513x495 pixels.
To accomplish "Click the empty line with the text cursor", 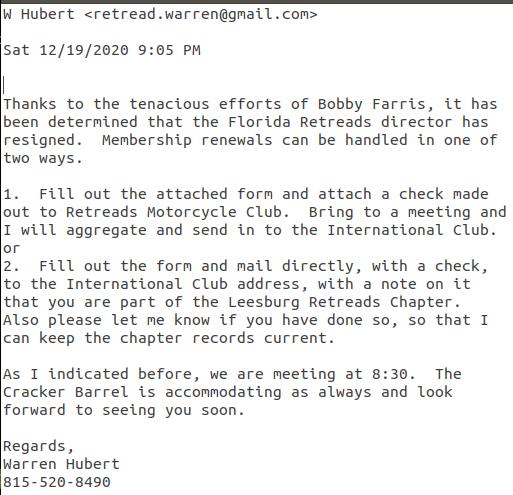I will tap(133, 86).
